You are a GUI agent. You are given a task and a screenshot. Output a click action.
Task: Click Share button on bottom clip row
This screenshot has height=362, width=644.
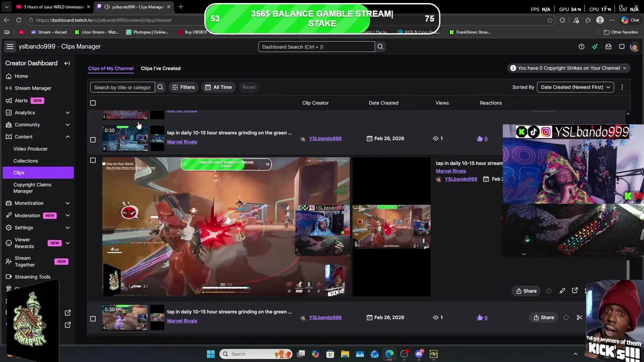[544, 317]
